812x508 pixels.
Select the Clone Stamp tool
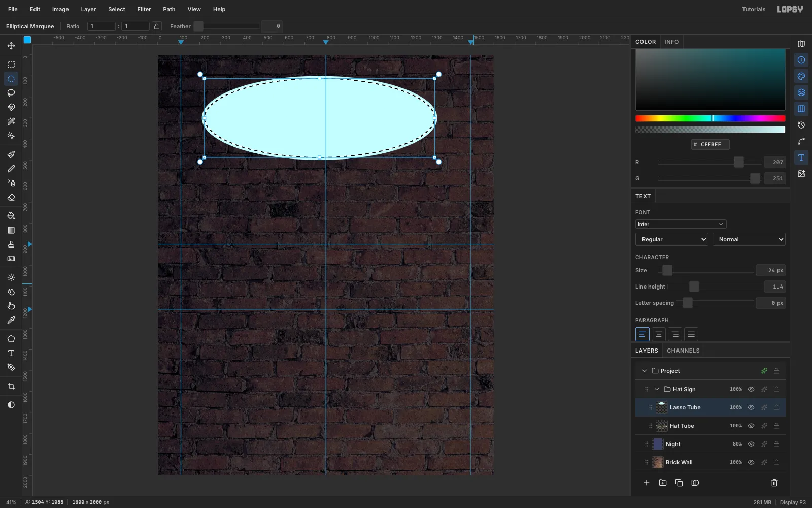[11, 244]
